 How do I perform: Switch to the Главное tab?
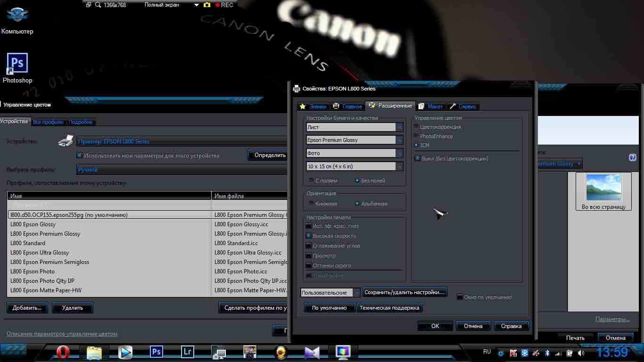(x=348, y=107)
